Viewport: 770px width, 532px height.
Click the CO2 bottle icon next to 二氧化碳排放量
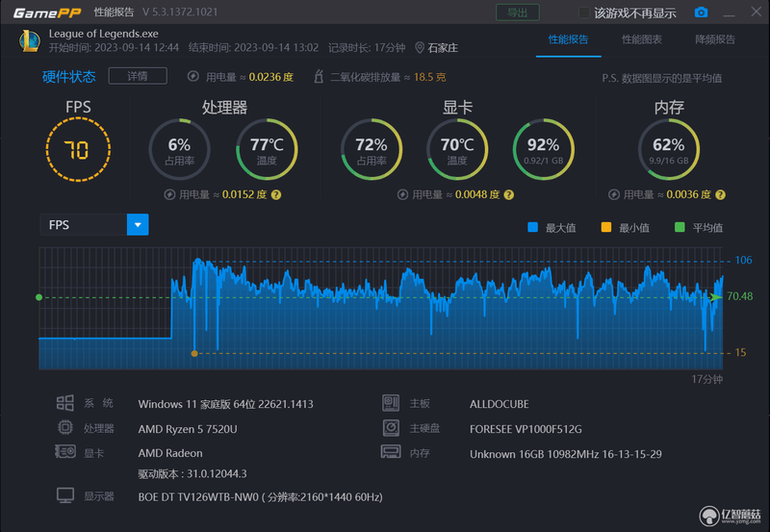coord(319,77)
